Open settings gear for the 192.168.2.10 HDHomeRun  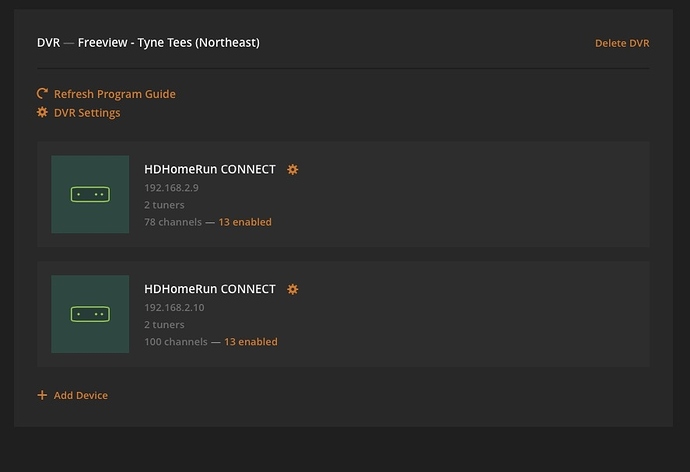[x=293, y=290]
